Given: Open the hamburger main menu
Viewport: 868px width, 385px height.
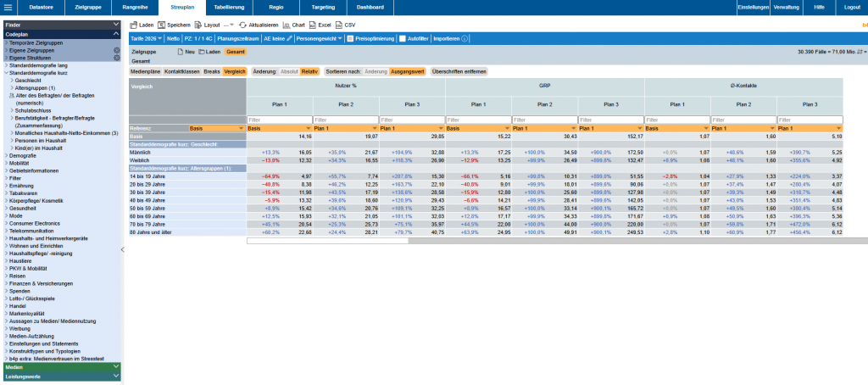Looking at the screenshot, I should tap(8, 7).
